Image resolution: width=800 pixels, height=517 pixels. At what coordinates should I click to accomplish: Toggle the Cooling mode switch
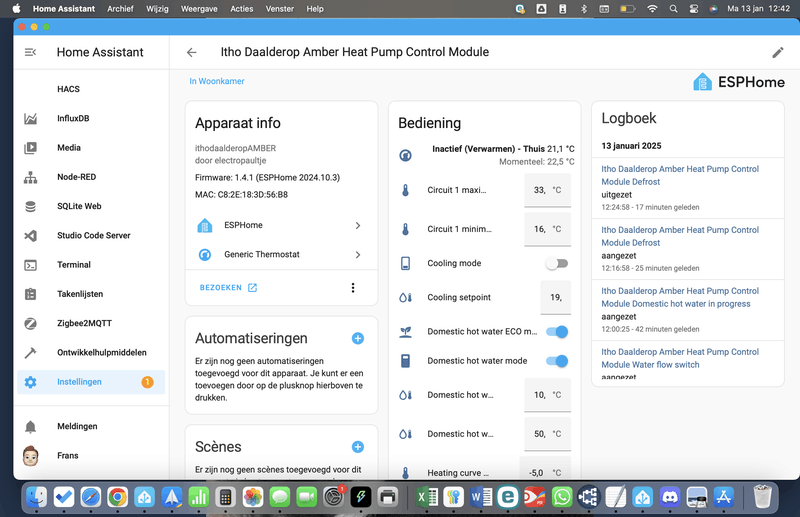coord(557,263)
